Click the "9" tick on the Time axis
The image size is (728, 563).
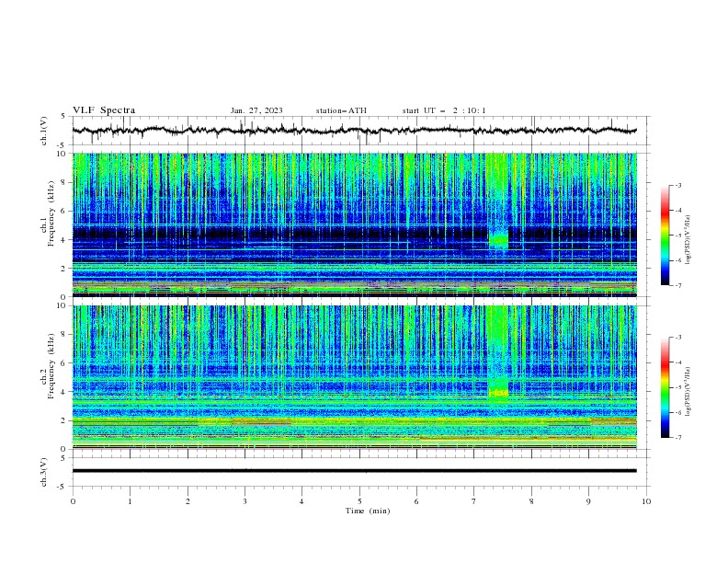tap(588, 501)
